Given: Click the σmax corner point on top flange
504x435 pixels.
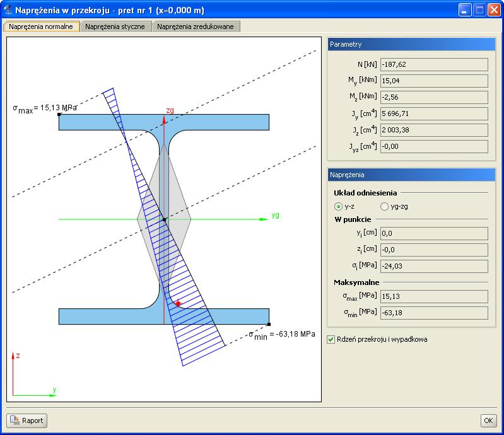Looking at the screenshot, I should coord(59,114).
